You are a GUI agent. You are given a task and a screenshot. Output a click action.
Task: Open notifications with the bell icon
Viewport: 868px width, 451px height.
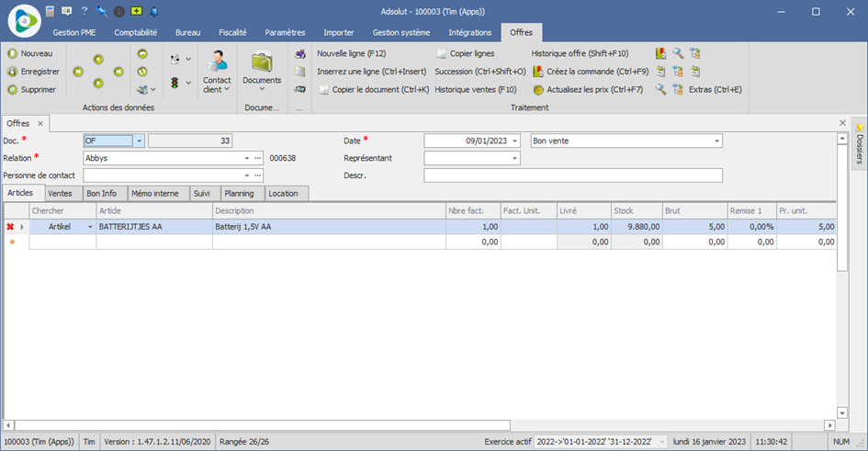[x=154, y=11]
